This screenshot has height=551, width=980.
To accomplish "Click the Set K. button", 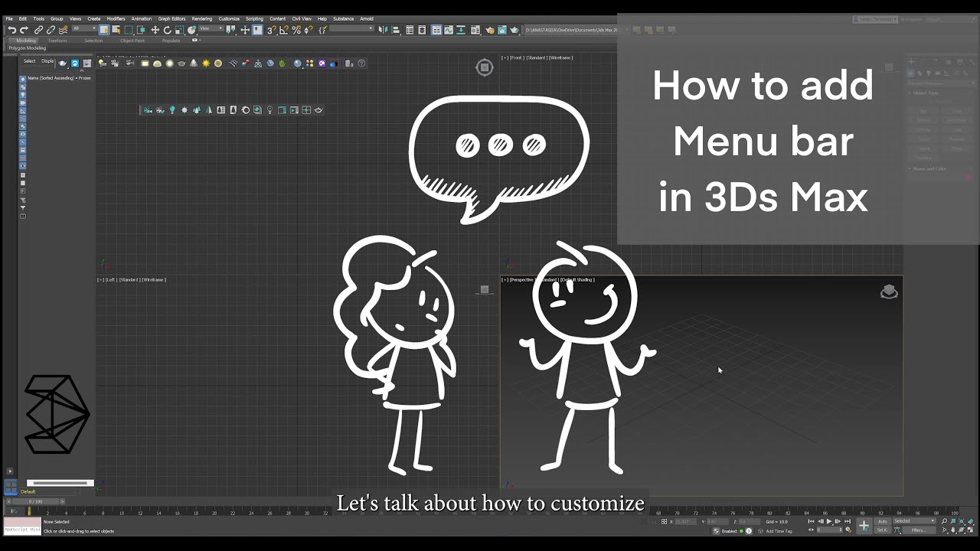I will 883,530.
